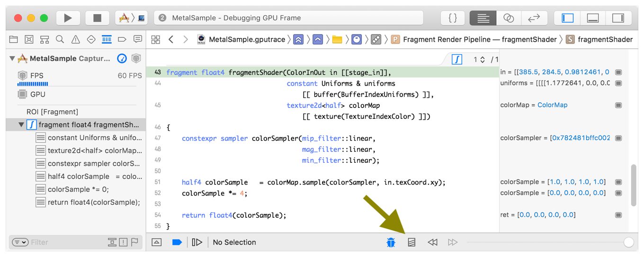Toggle the exclamation issues filter icon
This screenshot has width=644, height=257.
pos(124,242)
